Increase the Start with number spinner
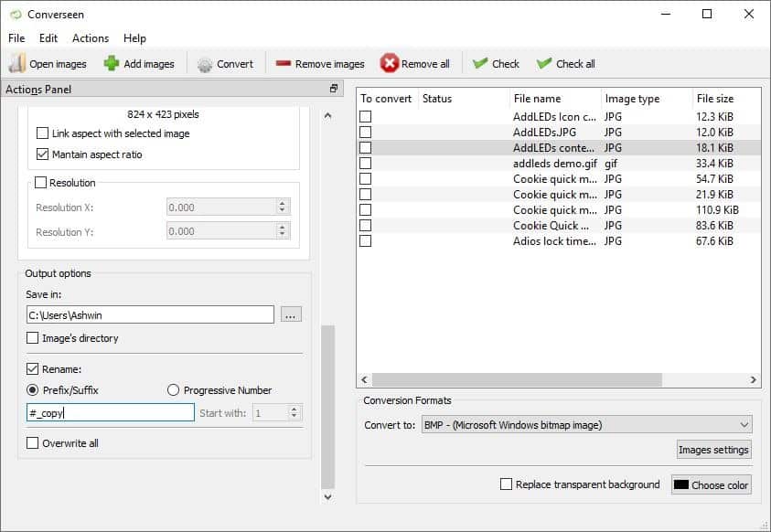The height and width of the screenshot is (532, 771). (x=294, y=410)
